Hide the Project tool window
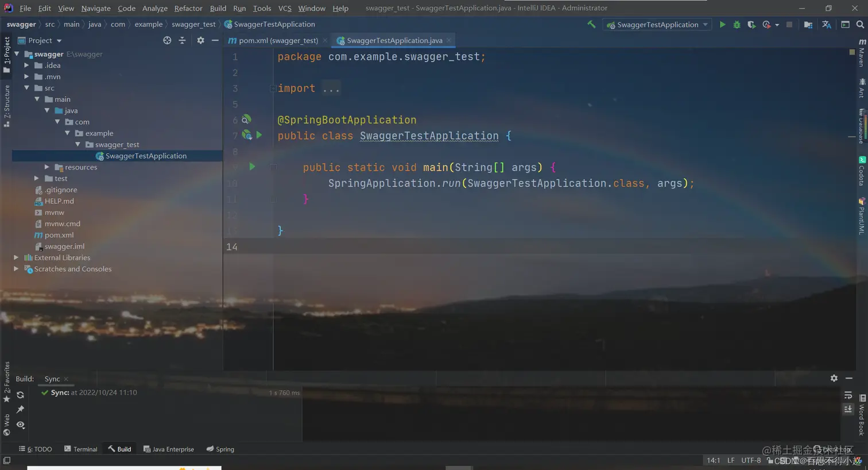The height and width of the screenshot is (470, 868). tap(215, 40)
